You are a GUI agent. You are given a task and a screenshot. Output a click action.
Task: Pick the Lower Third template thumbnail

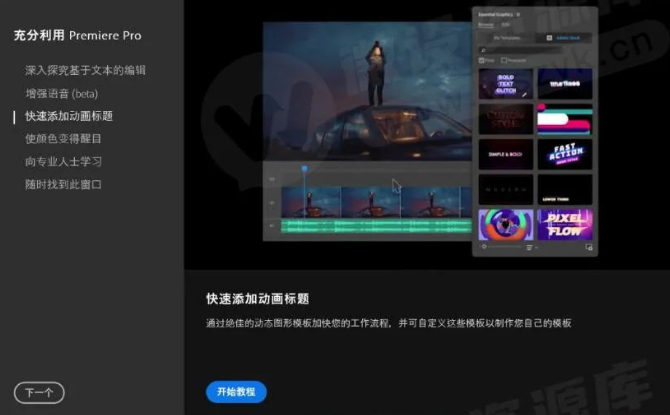coord(565,189)
